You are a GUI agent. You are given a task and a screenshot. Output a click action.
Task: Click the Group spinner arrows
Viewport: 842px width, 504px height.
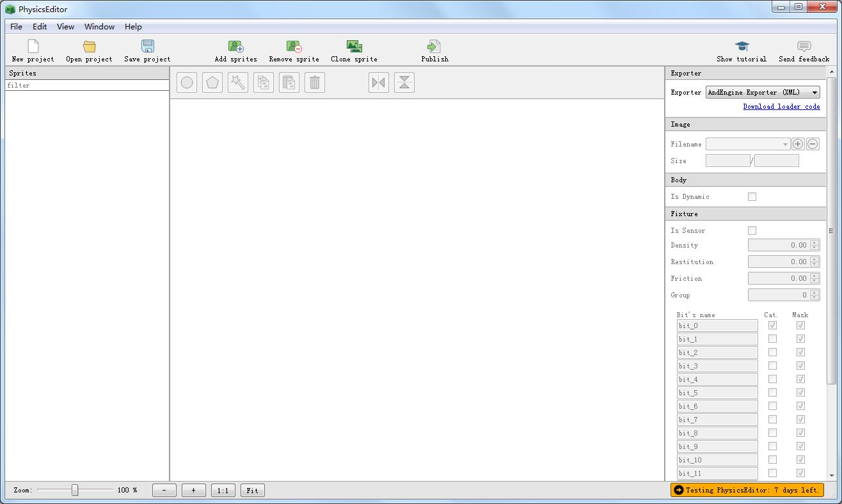(x=814, y=295)
